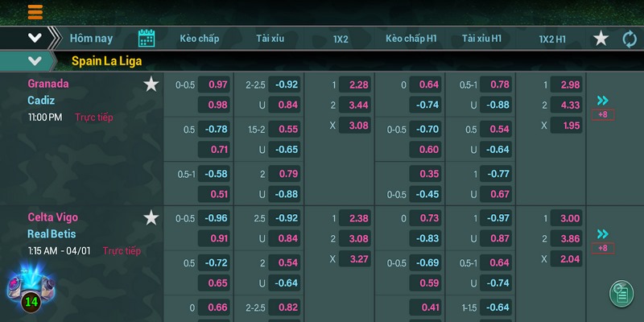Bet over 1.5-2 at 0.55

[284, 129]
